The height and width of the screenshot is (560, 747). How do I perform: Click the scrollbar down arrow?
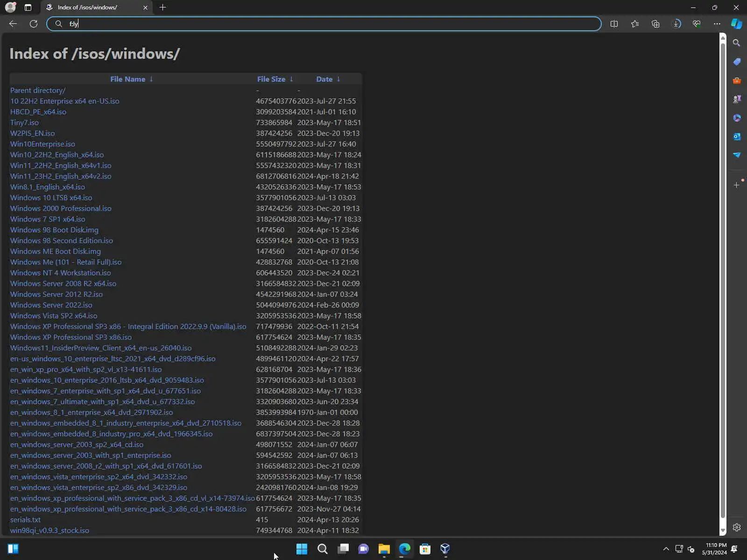(723, 531)
